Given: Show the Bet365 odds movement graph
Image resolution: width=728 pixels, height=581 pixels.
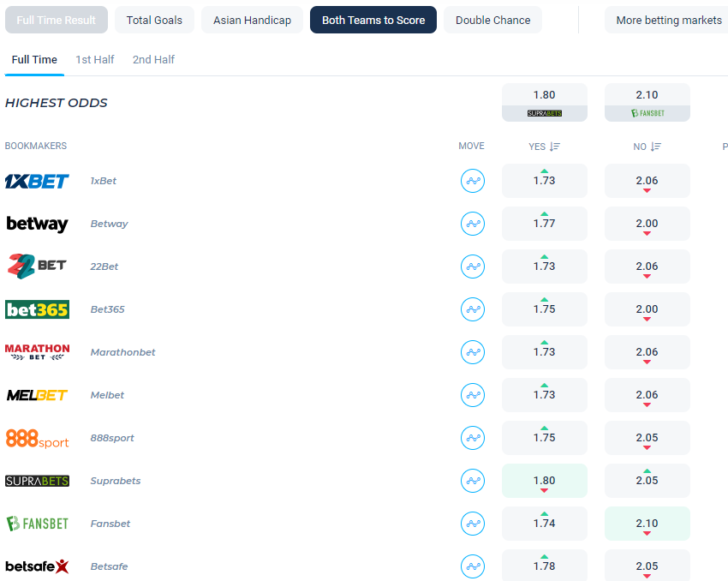Looking at the screenshot, I should (x=473, y=309).
